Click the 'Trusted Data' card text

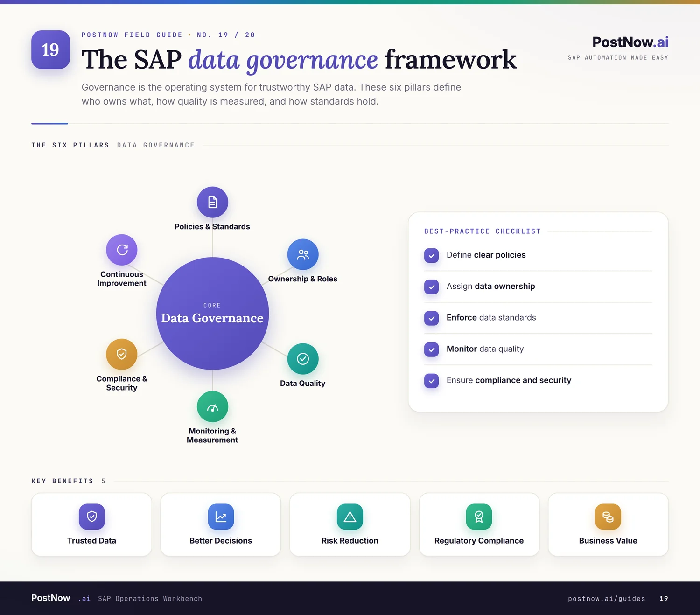92,540
